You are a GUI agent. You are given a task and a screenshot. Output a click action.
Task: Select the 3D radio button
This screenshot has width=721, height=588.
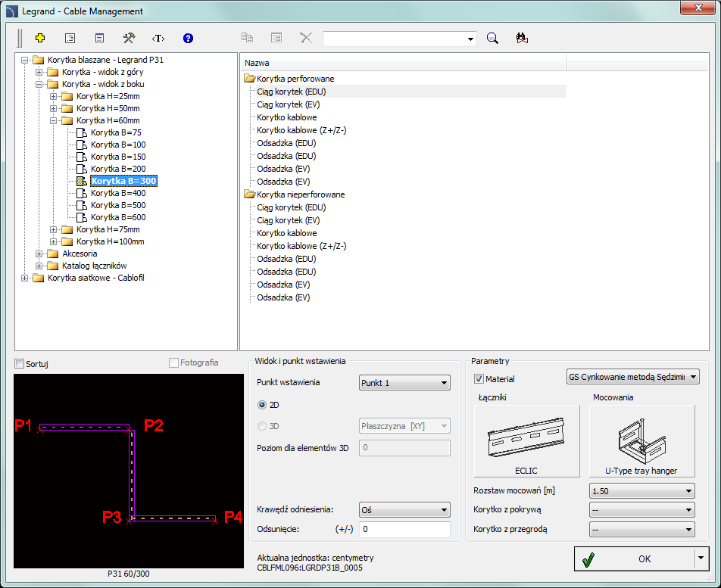tap(262, 426)
